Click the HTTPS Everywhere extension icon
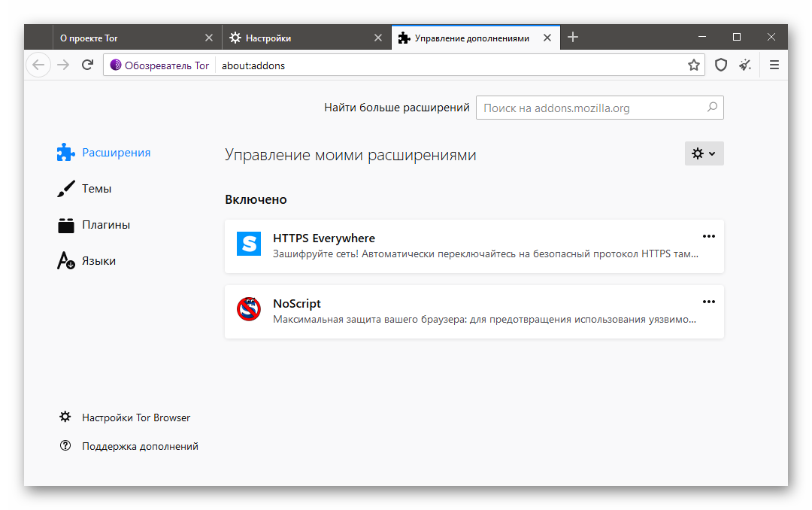Viewport: 812px width, 510px height. click(249, 244)
